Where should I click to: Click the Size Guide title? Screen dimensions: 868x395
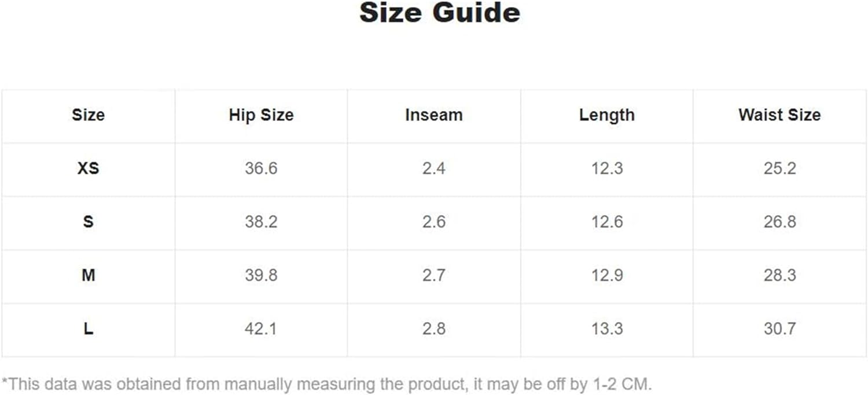coord(440,13)
